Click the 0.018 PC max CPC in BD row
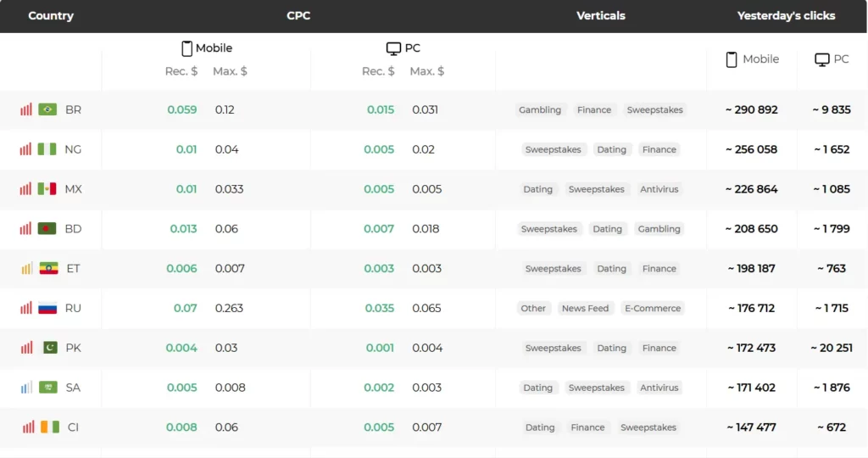Image resolution: width=868 pixels, height=458 pixels. [426, 229]
